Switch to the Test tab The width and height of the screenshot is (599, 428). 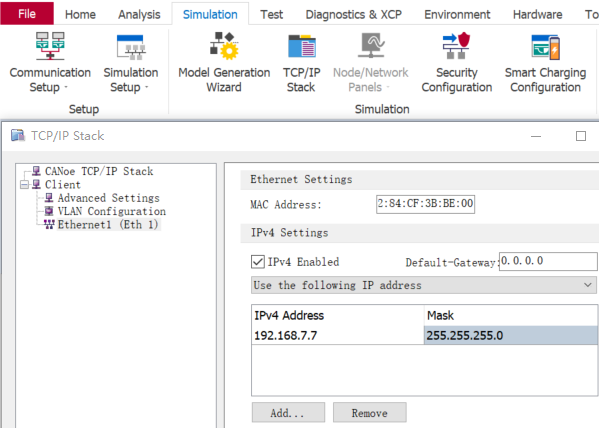(272, 15)
